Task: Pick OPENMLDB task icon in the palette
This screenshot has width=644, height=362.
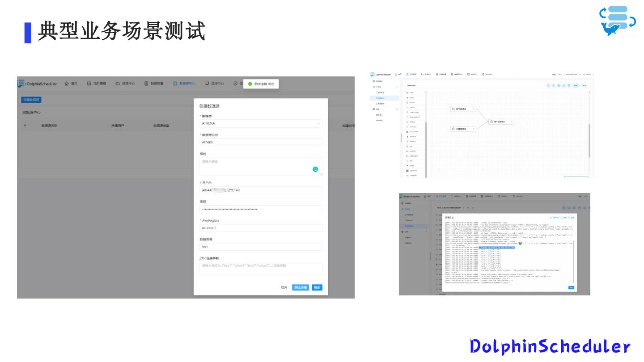Action: (407, 156)
